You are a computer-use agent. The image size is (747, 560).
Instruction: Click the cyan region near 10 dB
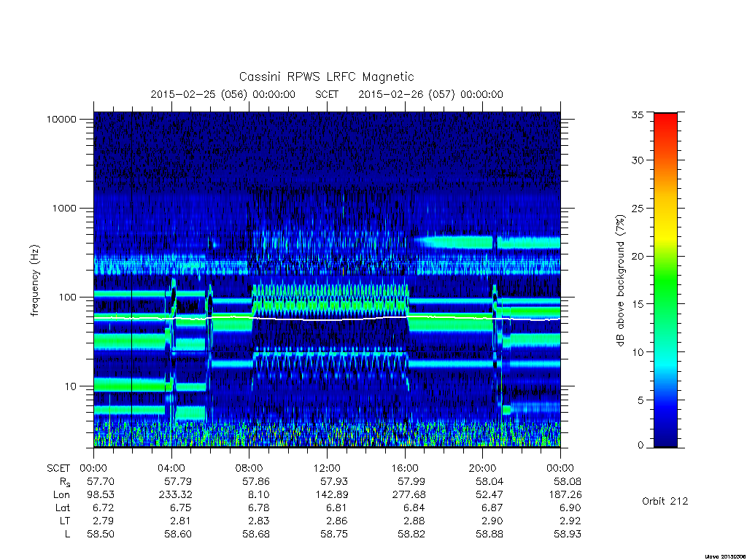click(x=665, y=352)
